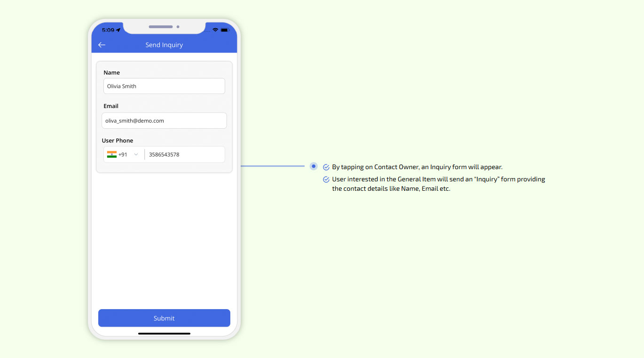644x358 pixels.
Task: Select the India flag icon
Action: pos(112,154)
